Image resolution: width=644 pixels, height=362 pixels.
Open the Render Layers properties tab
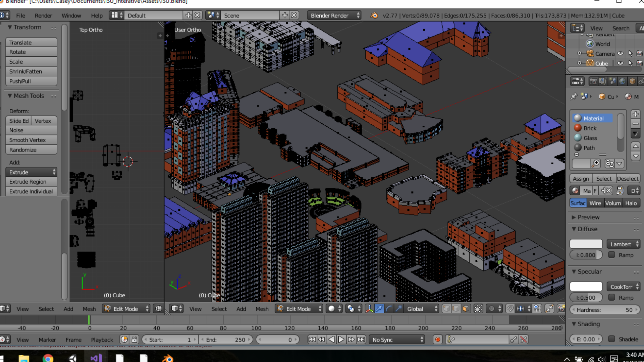coord(603,81)
